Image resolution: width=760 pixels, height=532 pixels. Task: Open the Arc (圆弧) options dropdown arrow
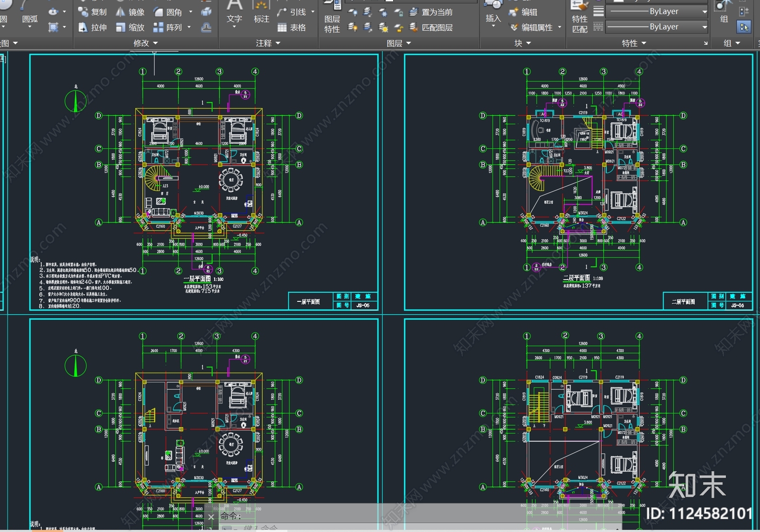(29, 27)
